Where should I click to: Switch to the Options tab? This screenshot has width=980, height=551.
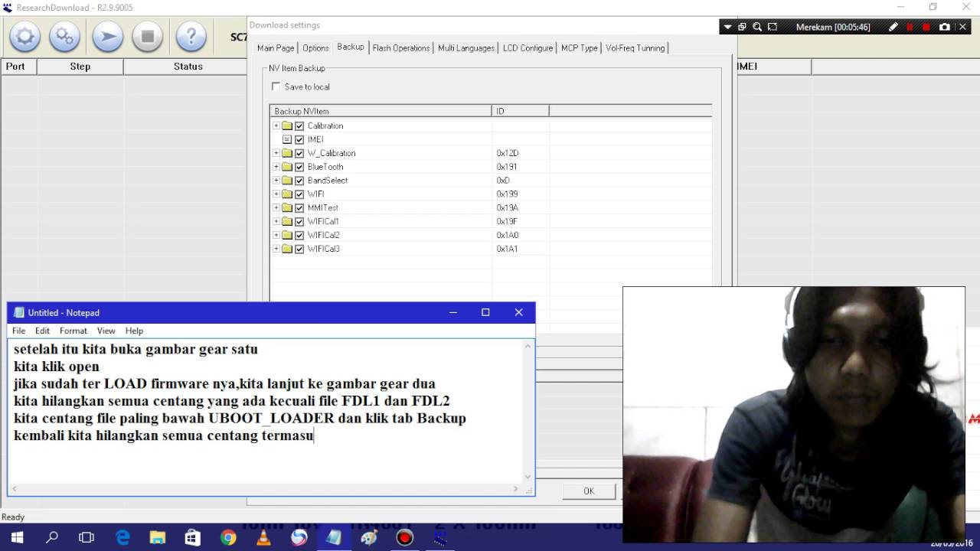pos(315,48)
